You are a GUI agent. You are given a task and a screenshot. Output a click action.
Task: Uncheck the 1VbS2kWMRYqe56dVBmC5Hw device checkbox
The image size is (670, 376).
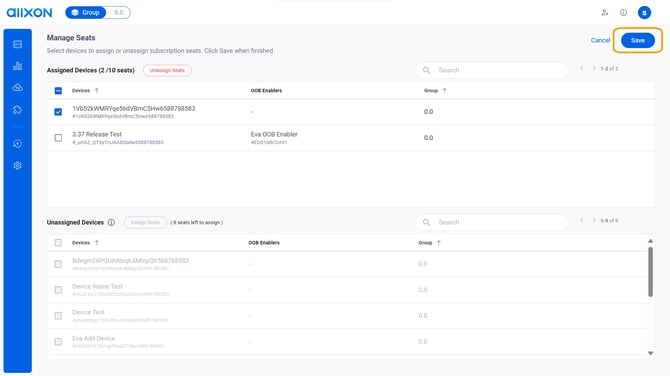click(58, 112)
